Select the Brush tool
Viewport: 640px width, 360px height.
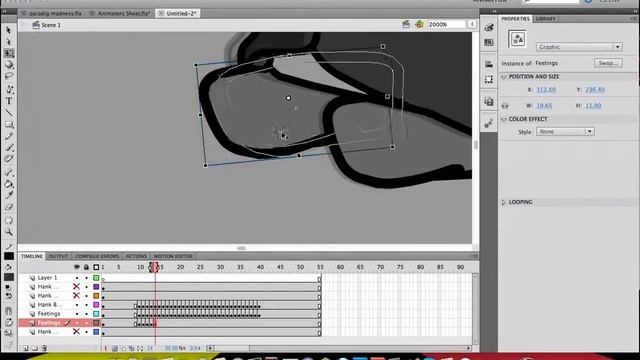pyautogui.click(x=9, y=147)
